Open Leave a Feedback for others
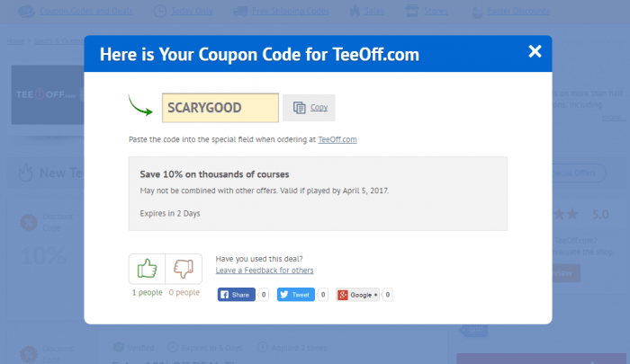This screenshot has height=364, width=630. pos(265,271)
